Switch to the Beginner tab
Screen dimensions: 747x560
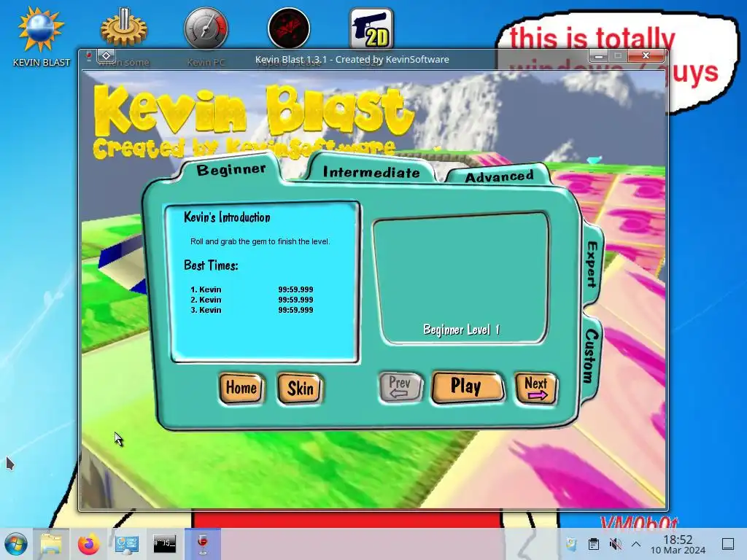click(231, 169)
